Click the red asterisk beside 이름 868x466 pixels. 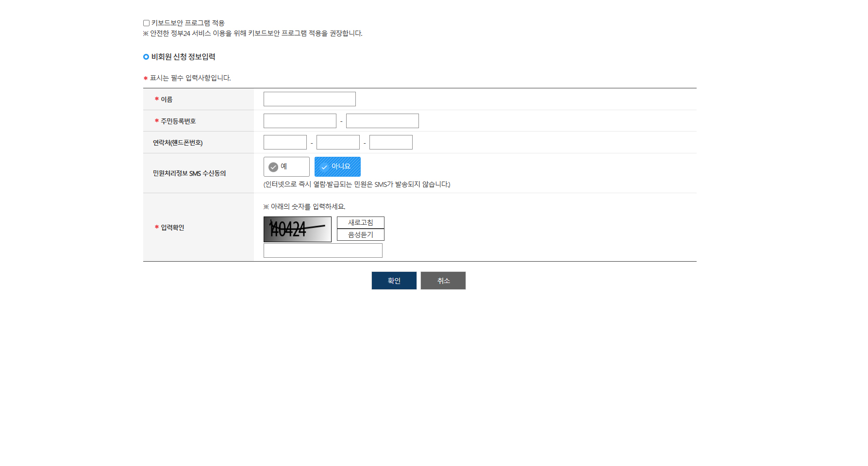click(156, 99)
